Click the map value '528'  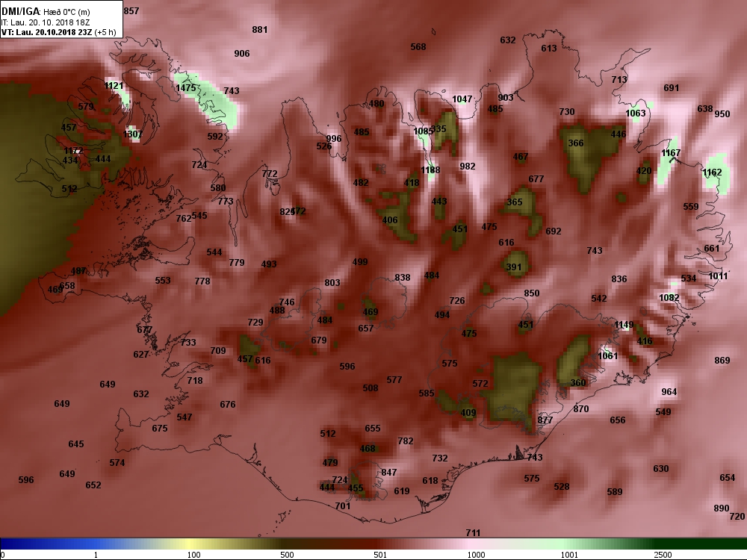(562, 487)
